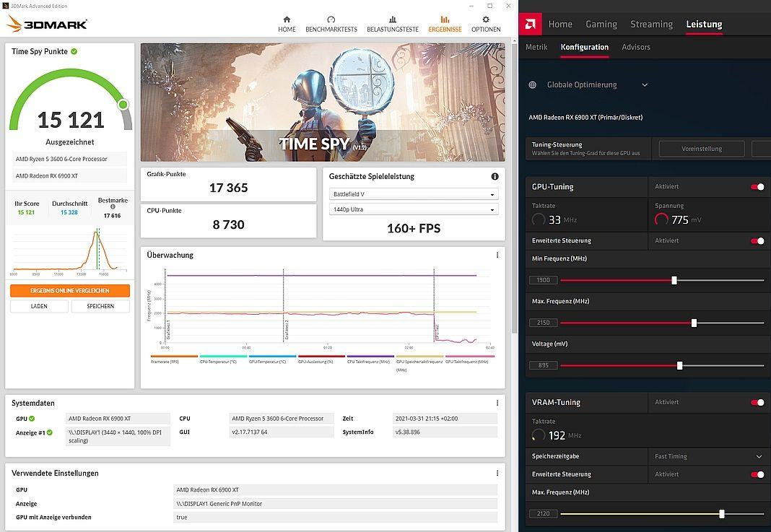
Task: Open Belastungsteste stress test icon
Action: pos(393,19)
